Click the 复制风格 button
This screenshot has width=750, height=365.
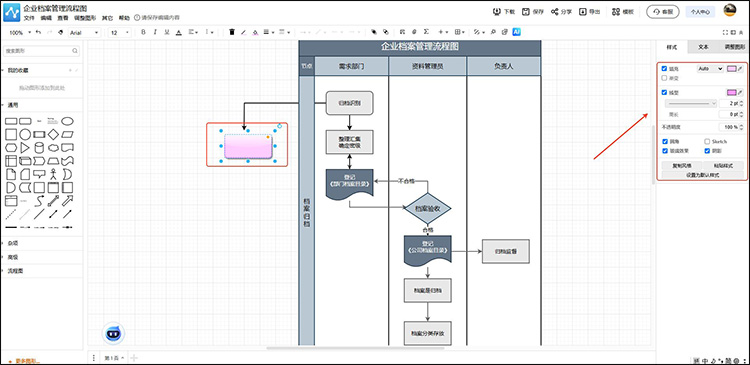[682, 166]
